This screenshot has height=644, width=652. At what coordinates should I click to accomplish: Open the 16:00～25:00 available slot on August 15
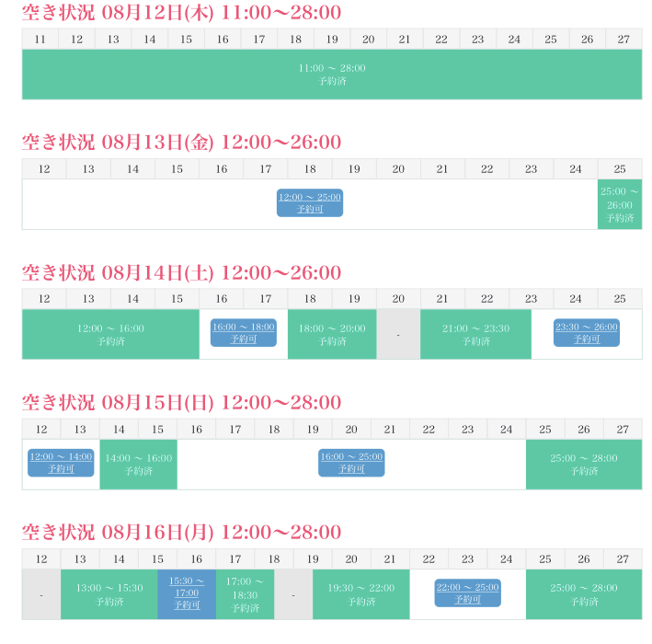(x=351, y=463)
